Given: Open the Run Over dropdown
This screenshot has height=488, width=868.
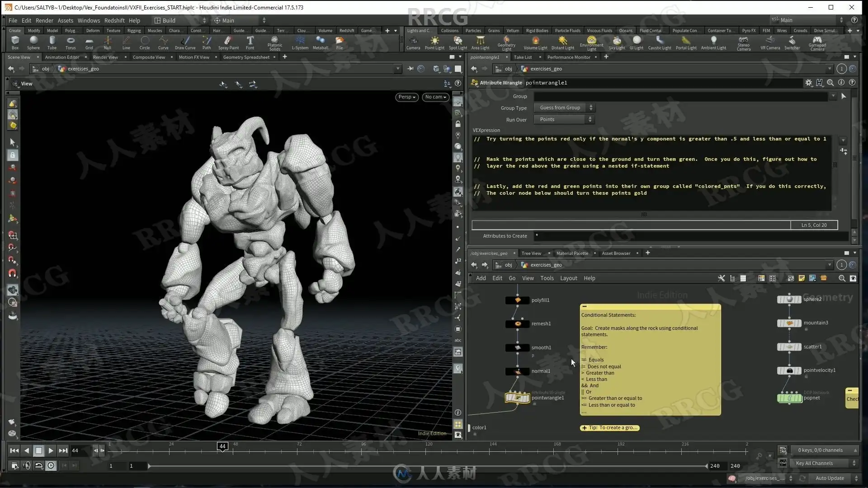Looking at the screenshot, I should 564,119.
